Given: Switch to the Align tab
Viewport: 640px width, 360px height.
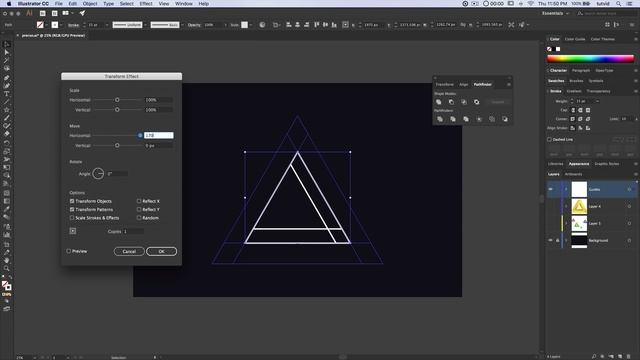Looking at the screenshot, I should pos(464,84).
